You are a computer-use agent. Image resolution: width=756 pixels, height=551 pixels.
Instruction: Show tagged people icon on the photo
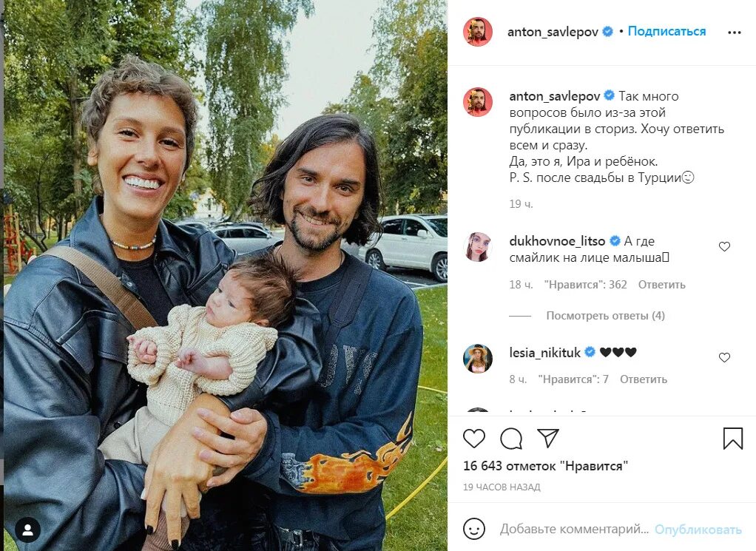point(28,530)
